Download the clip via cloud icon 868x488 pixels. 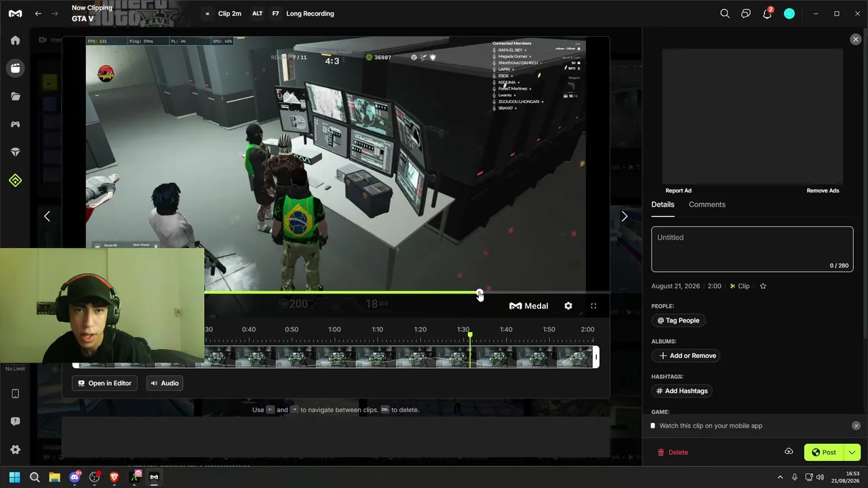789,452
